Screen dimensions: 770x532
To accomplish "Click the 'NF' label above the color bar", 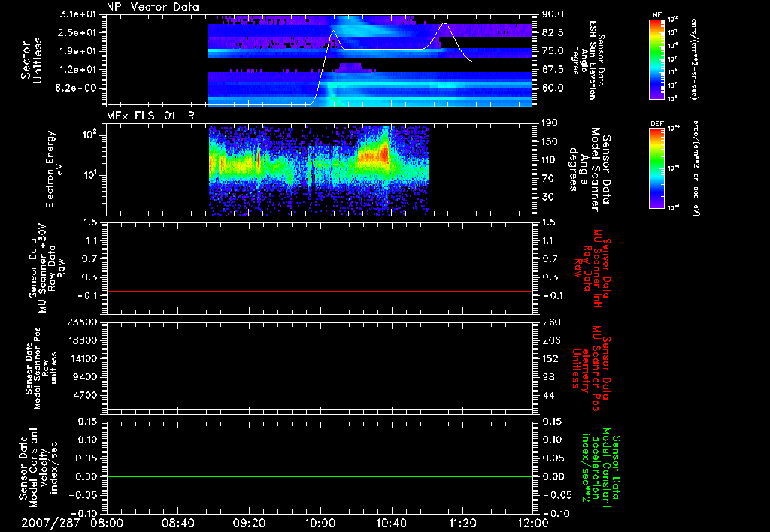I will pos(656,15).
